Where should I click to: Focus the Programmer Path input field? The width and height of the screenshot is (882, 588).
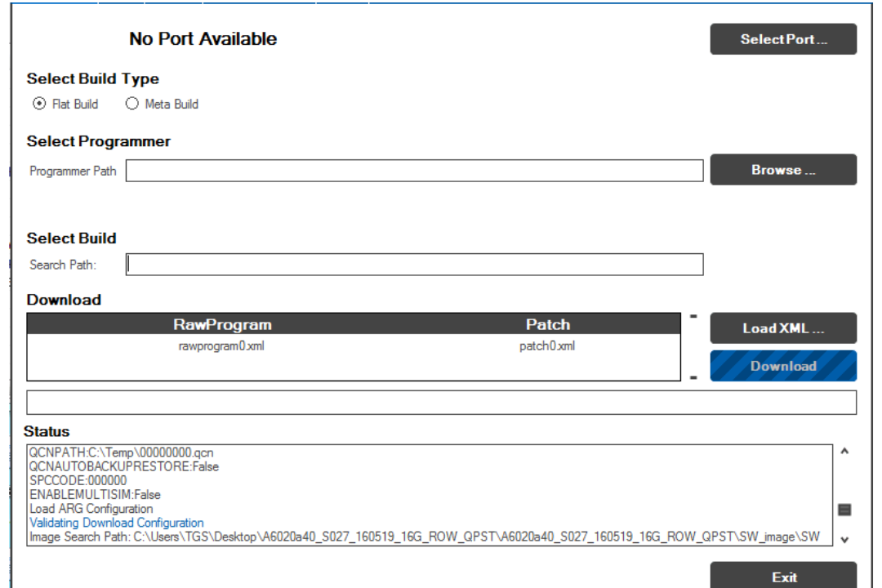point(415,171)
